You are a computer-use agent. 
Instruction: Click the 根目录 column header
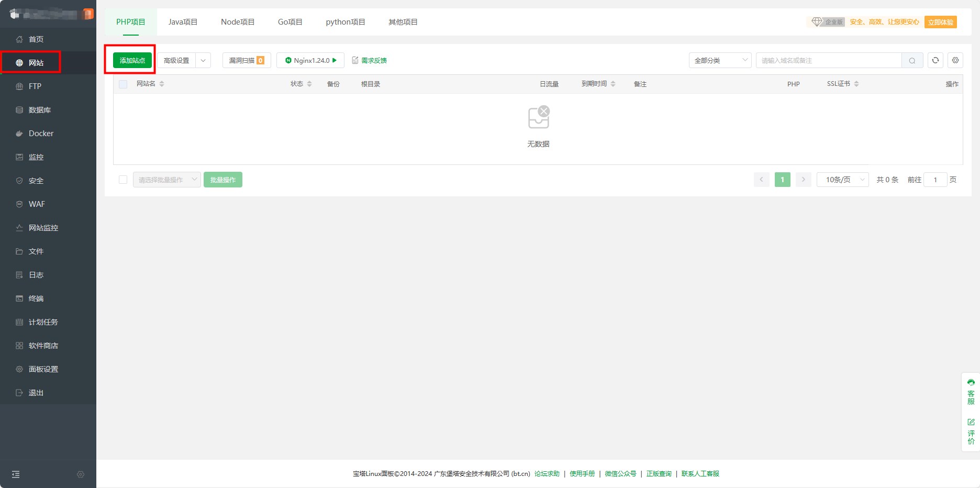pyautogui.click(x=371, y=84)
